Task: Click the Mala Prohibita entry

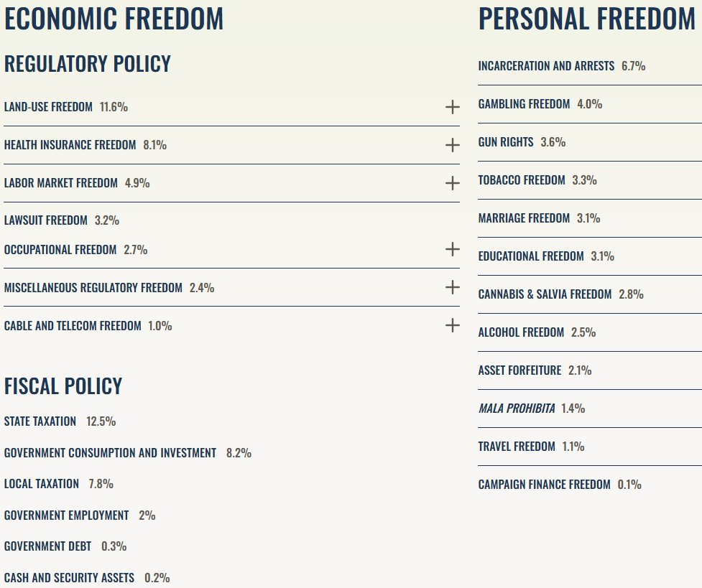Action: [x=517, y=409]
